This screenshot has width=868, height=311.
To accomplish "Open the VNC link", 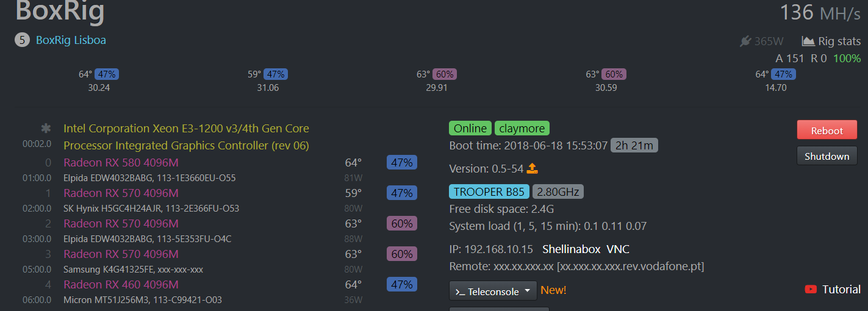I will (618, 249).
